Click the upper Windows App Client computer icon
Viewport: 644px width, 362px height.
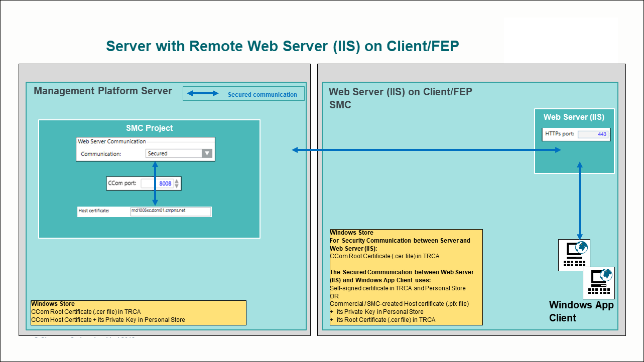coord(574,255)
